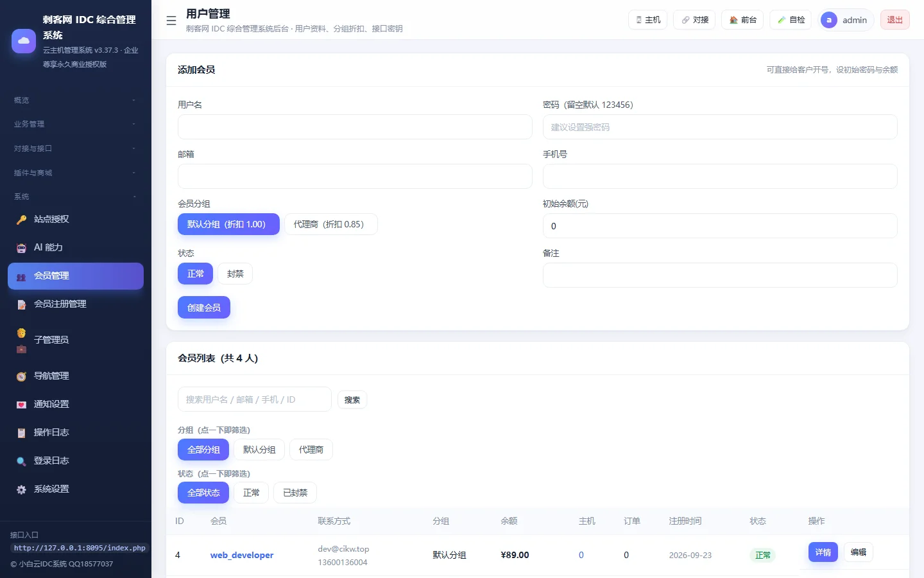Focus the 用户名 input field
Viewport: 924px width, 578px height.
355,127
